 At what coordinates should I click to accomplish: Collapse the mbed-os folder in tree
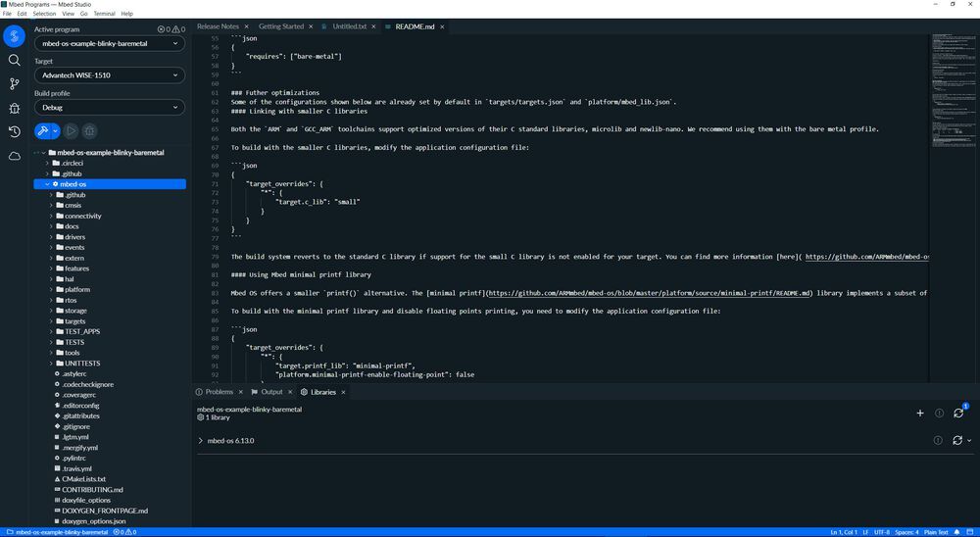coord(47,184)
